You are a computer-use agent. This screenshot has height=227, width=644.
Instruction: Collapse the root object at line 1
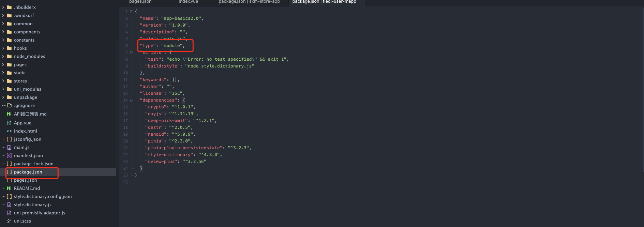(132, 12)
